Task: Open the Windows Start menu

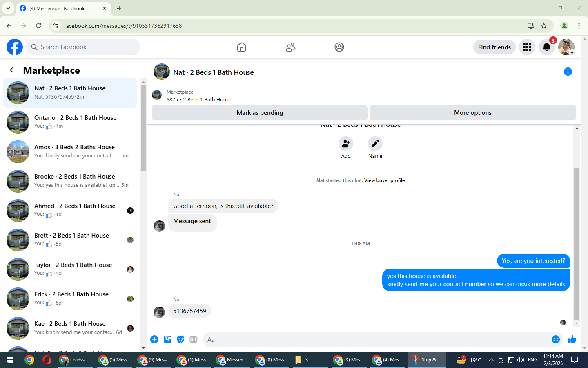Action: (10, 360)
